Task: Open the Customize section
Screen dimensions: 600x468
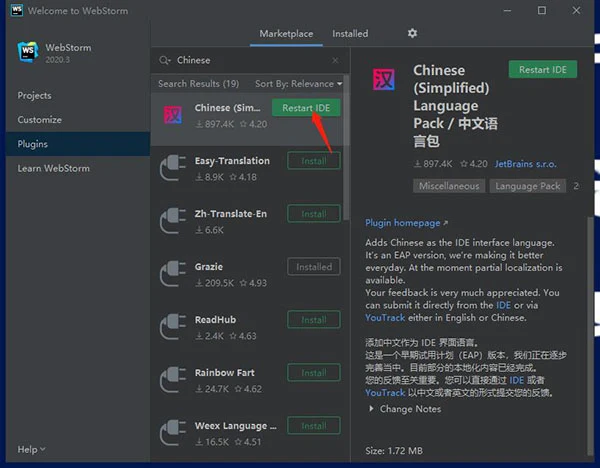Action: tap(39, 119)
